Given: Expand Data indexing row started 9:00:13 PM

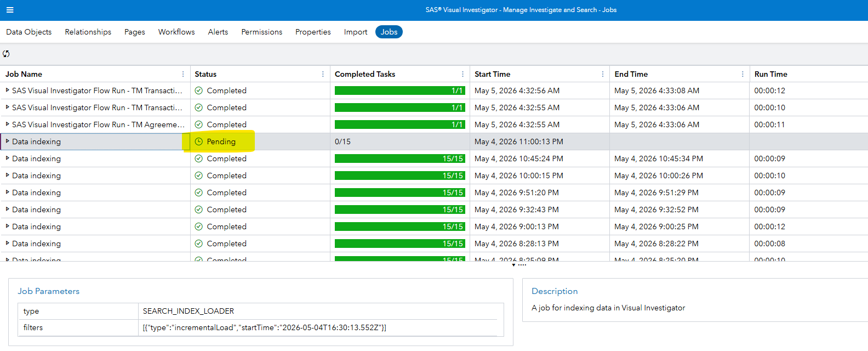Looking at the screenshot, I should [8, 226].
